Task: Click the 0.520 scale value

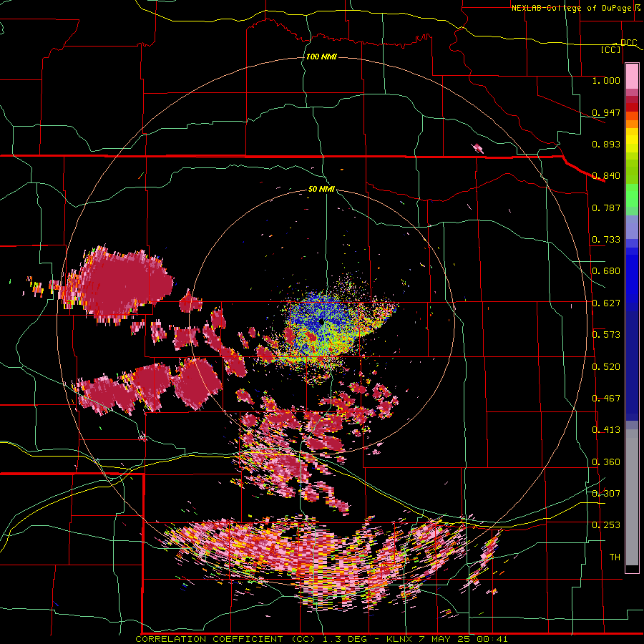Action: click(x=606, y=367)
